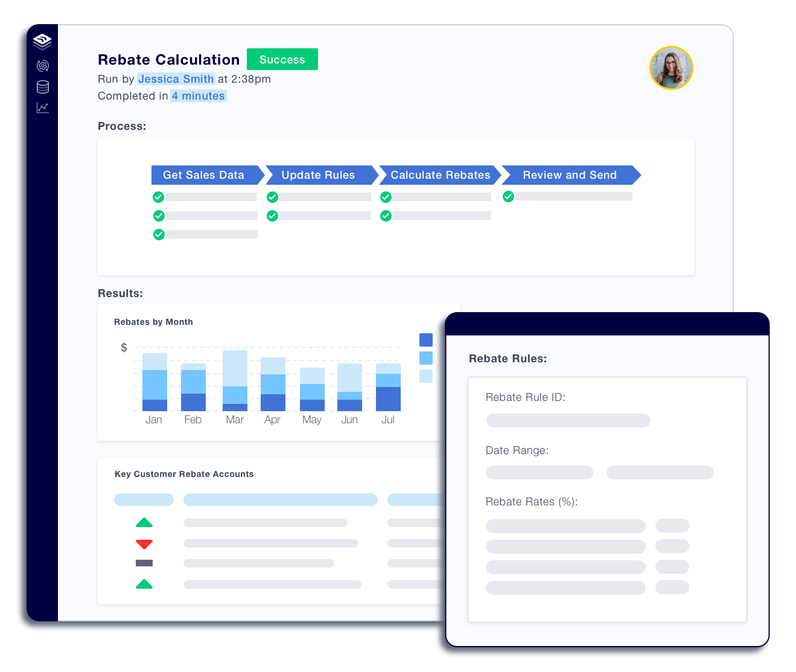
Task: Click the checkmark under Review and Send
Action: click(x=508, y=197)
